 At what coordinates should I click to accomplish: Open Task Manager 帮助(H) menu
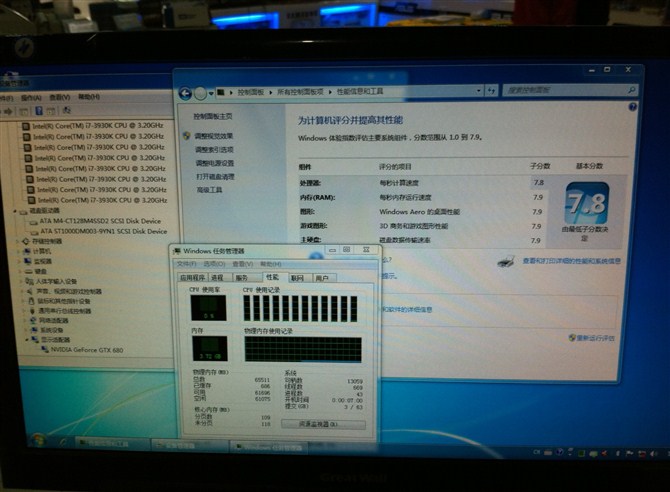coord(271,264)
